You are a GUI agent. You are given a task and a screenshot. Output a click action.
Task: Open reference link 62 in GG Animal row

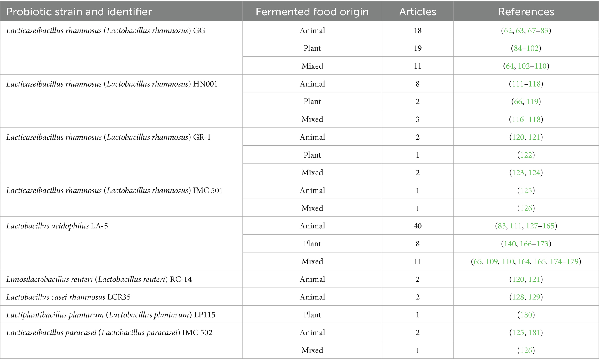coord(508,30)
